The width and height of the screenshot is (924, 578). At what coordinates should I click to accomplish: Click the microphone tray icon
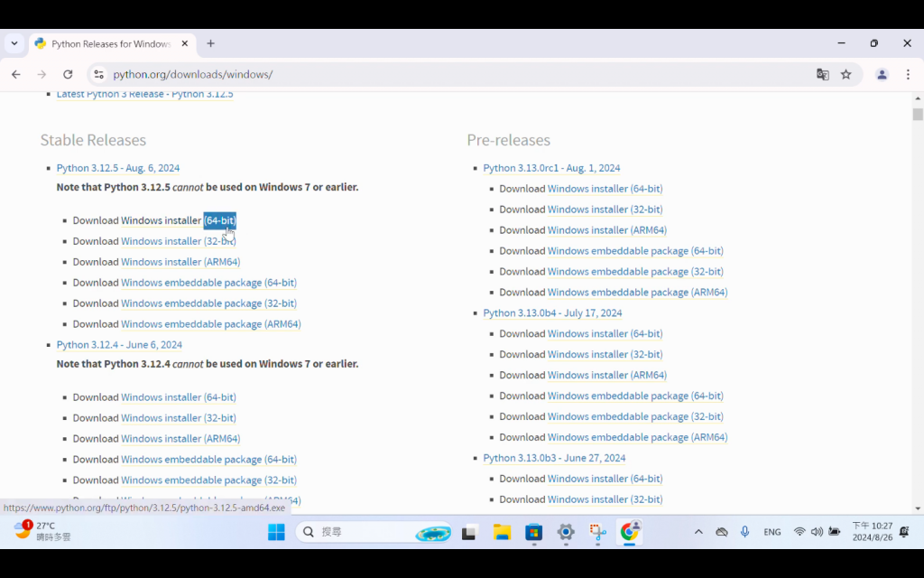tap(744, 532)
